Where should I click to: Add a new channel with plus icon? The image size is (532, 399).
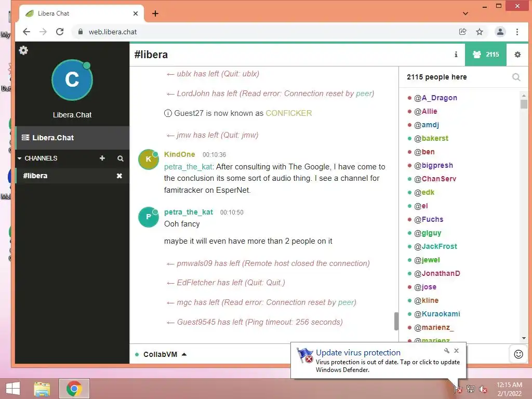click(x=102, y=158)
